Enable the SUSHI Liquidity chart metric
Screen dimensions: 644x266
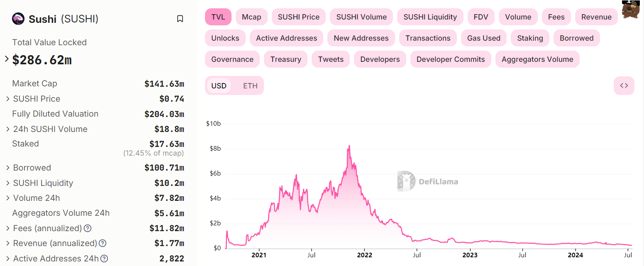pyautogui.click(x=430, y=17)
